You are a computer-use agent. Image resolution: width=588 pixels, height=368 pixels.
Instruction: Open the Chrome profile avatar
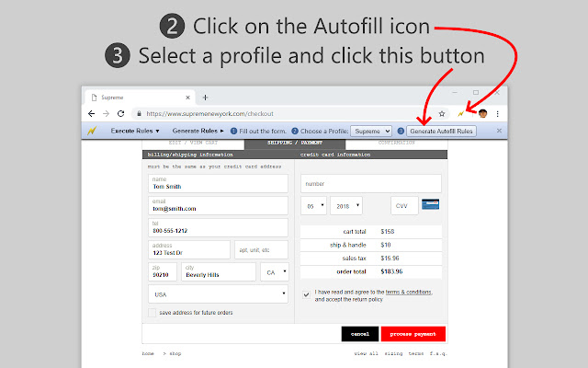point(482,113)
